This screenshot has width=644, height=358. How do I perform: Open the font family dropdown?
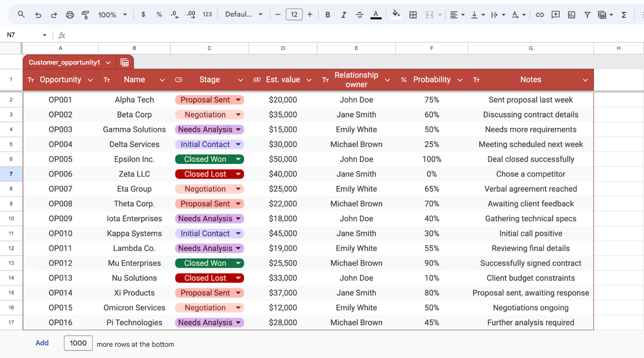click(244, 15)
